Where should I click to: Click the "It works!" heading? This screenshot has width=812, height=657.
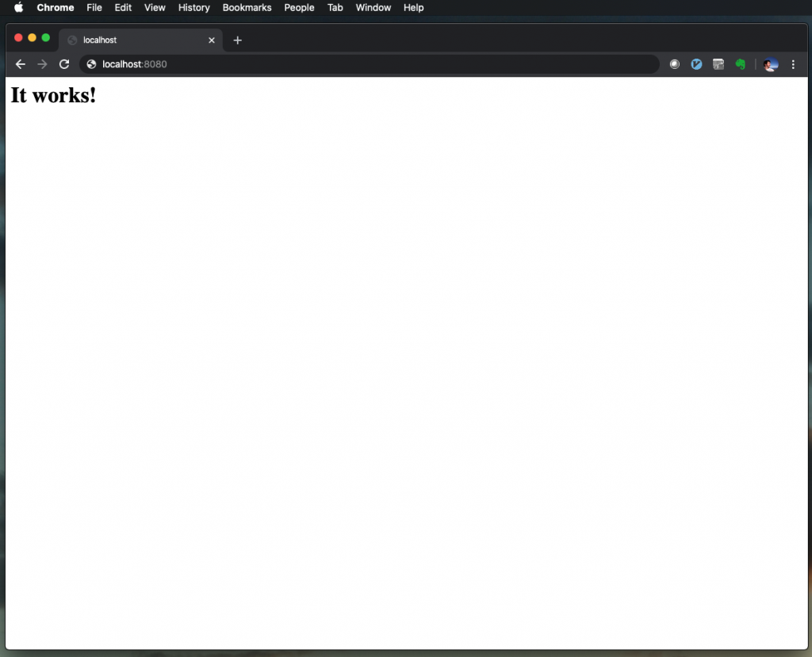point(53,95)
